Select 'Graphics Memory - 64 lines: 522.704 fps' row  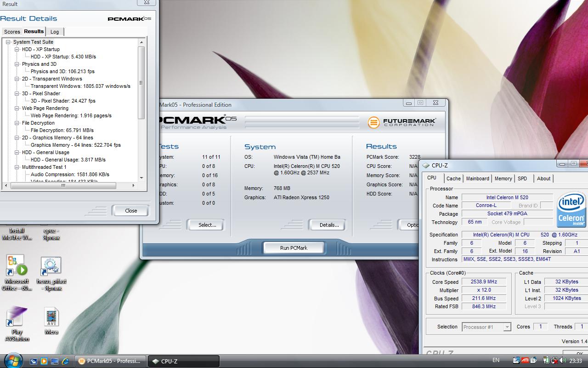click(x=76, y=145)
